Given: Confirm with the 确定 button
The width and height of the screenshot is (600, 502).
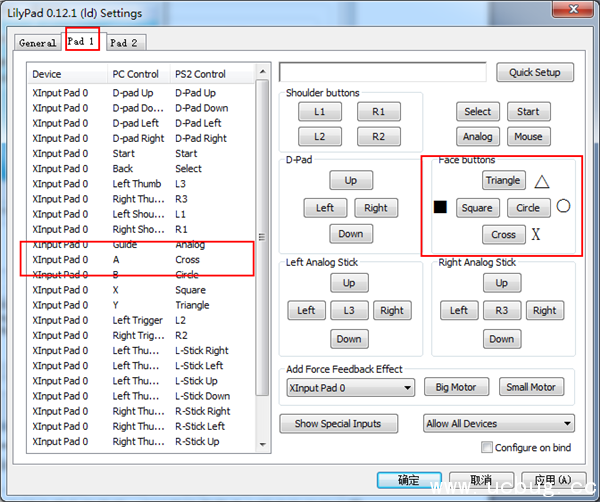Looking at the screenshot, I should pyautogui.click(x=409, y=480).
